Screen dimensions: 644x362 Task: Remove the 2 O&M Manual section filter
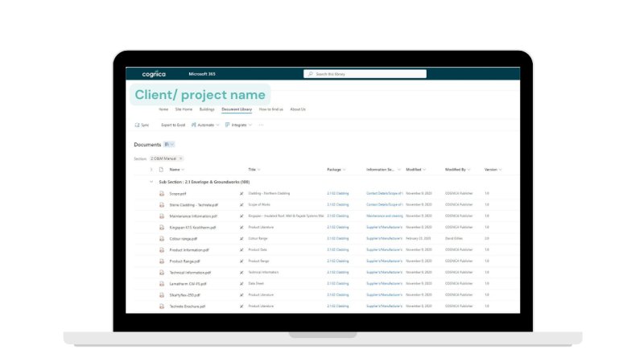click(180, 158)
